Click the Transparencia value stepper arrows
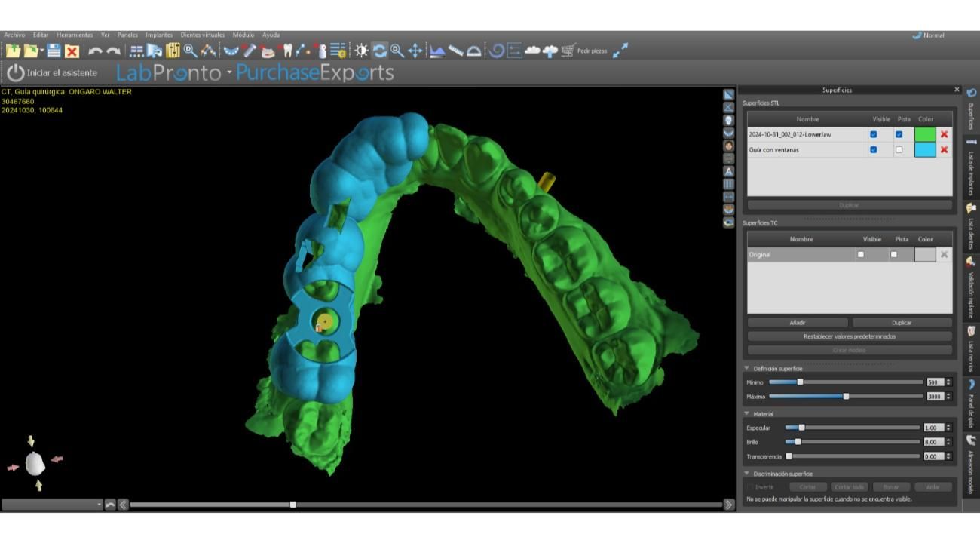Image resolution: width=980 pixels, height=543 pixels. [x=948, y=456]
